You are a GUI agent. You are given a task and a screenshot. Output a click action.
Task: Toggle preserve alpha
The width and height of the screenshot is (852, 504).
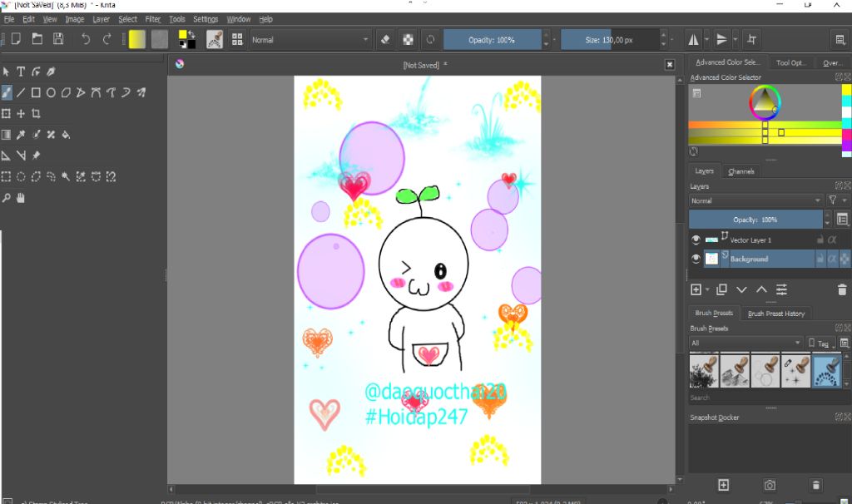pyautogui.click(x=408, y=40)
